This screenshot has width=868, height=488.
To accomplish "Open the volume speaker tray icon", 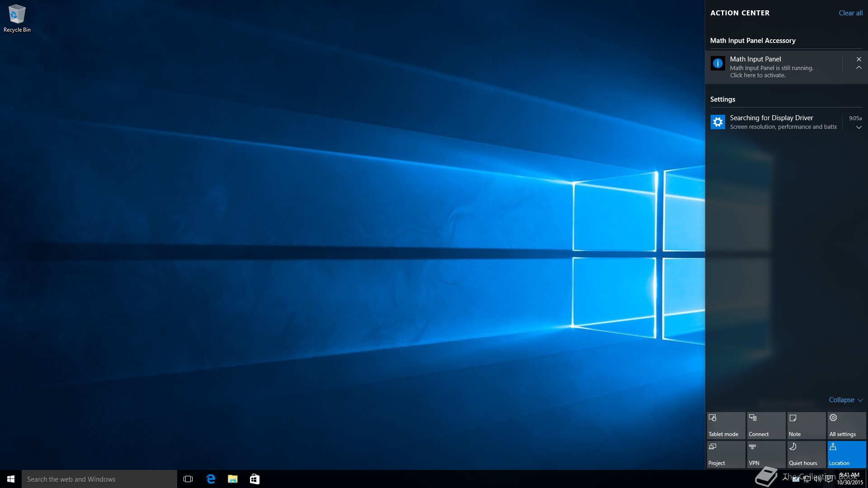I will pyautogui.click(x=818, y=479).
